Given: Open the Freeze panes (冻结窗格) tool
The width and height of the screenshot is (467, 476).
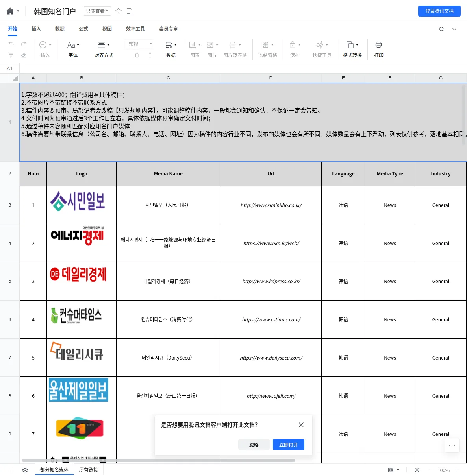Looking at the screenshot, I should pyautogui.click(x=268, y=50).
